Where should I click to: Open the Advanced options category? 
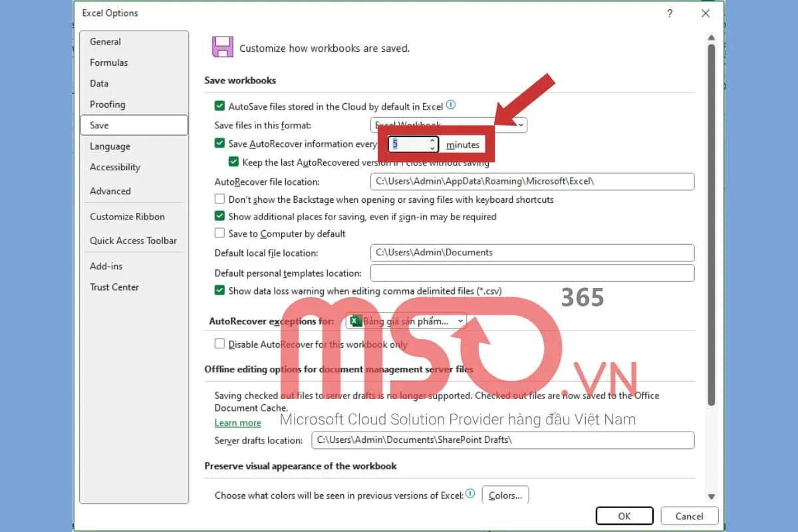pyautogui.click(x=110, y=191)
